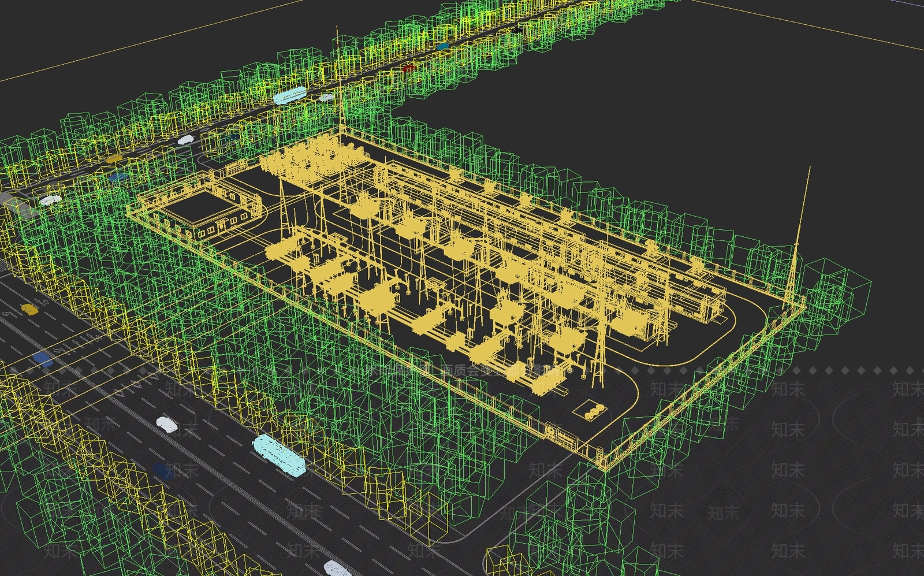Select the white car near the lower cyan bus

(167, 424)
